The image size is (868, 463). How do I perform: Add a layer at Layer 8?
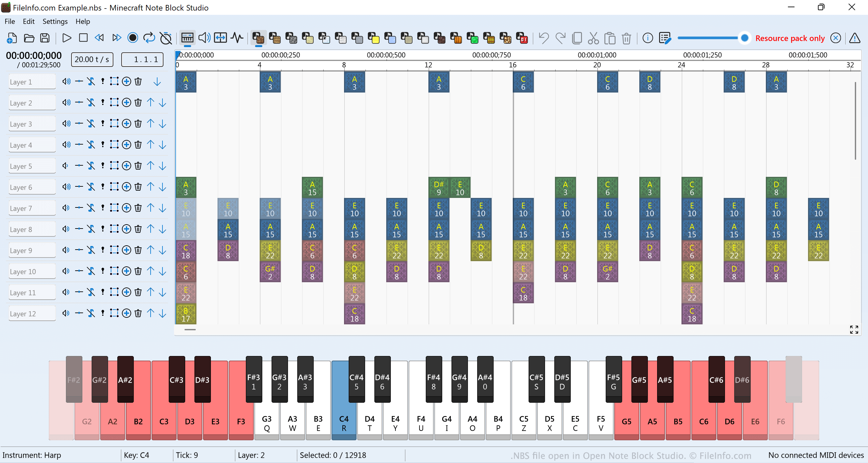pos(126,229)
